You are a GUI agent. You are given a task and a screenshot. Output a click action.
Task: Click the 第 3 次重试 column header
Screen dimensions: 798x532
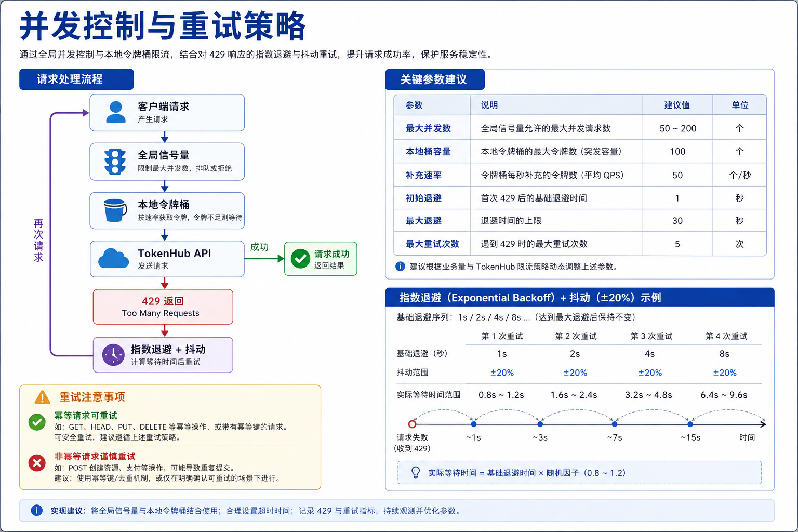click(651, 336)
